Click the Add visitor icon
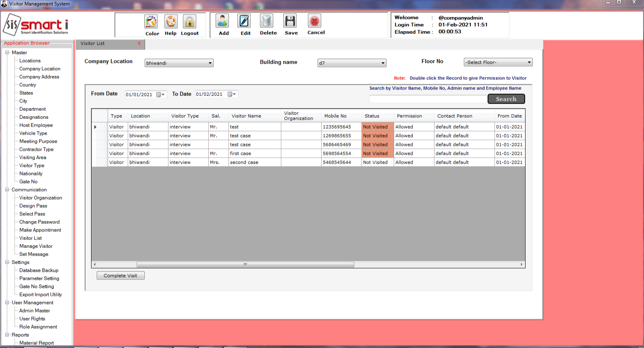The width and height of the screenshot is (644, 348). pos(222,21)
